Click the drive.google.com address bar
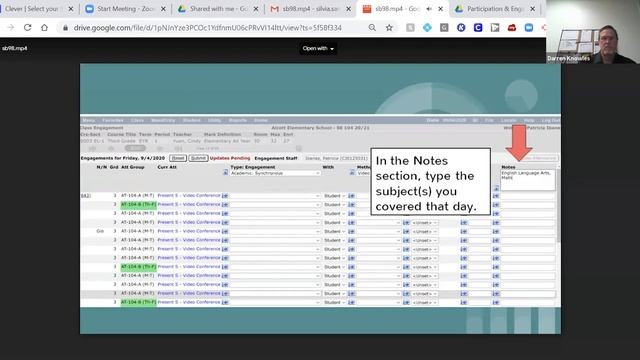The height and width of the screenshot is (360, 640). tap(207, 28)
